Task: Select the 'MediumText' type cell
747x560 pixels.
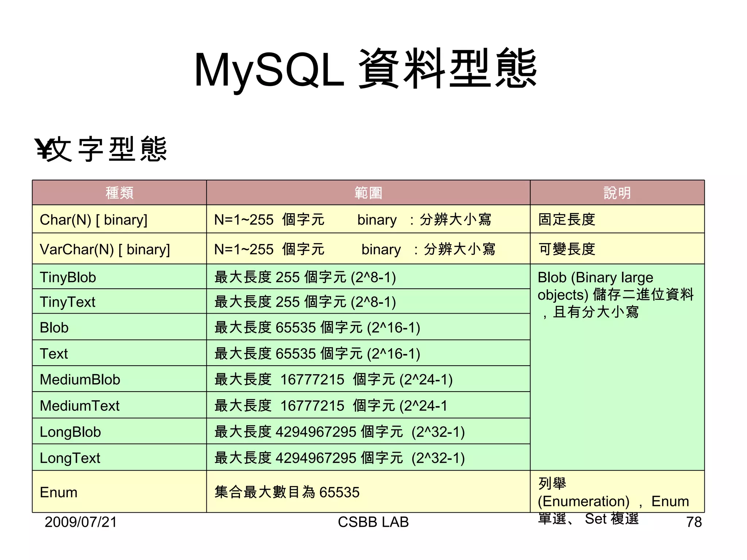Action: pos(119,405)
